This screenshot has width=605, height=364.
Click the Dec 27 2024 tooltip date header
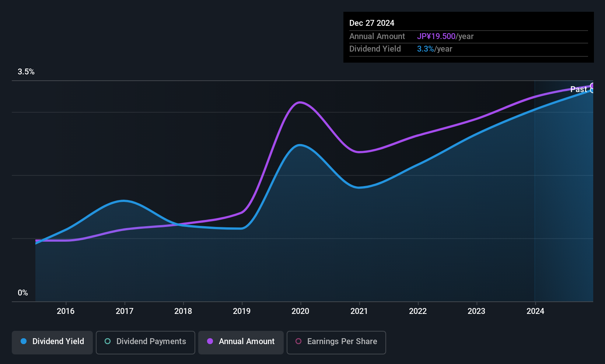[372, 23]
